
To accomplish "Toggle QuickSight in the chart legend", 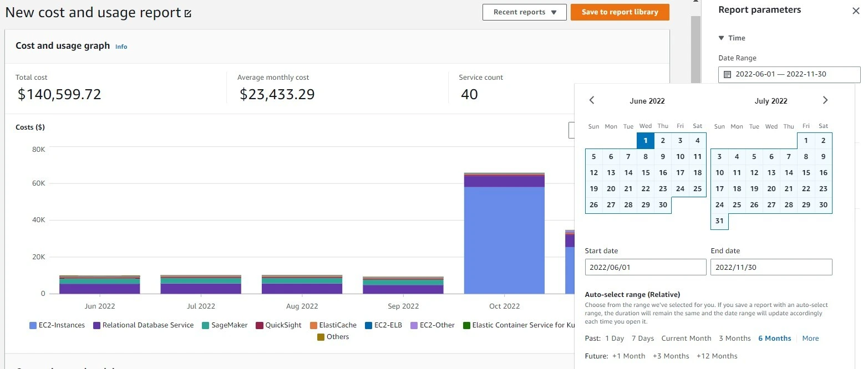I will [x=278, y=325].
